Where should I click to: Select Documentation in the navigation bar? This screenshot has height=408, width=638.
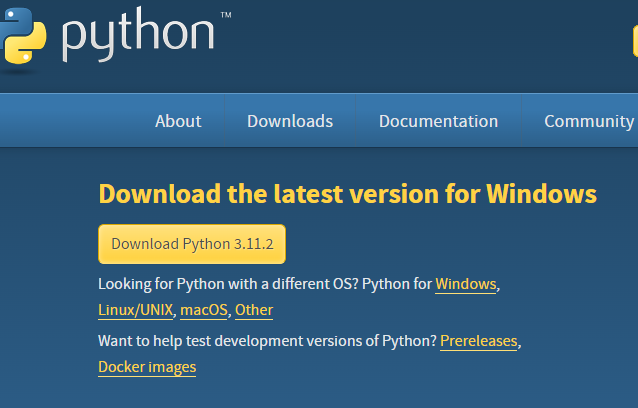tap(438, 121)
